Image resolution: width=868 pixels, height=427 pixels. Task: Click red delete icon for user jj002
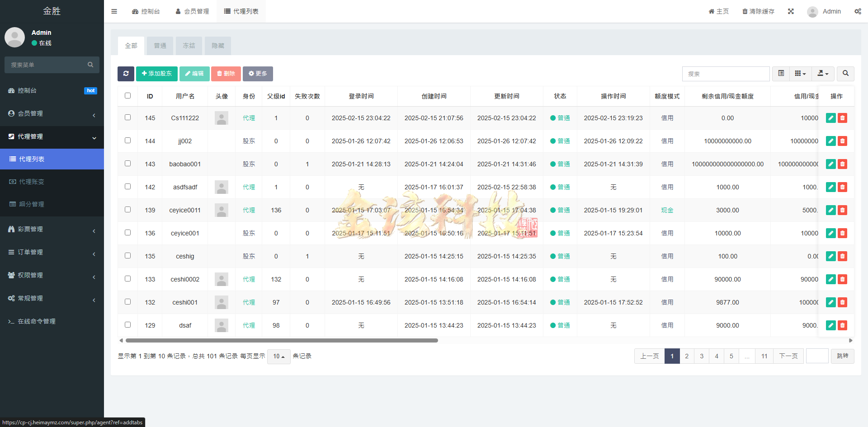tap(842, 141)
